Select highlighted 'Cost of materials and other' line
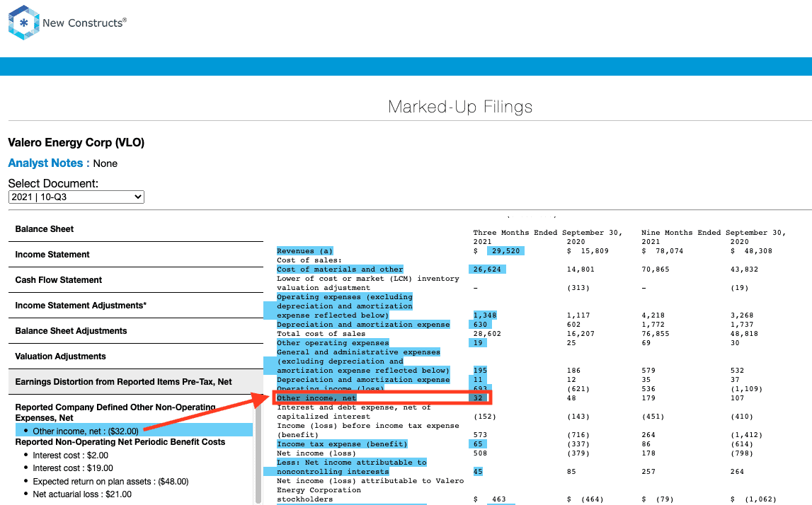 tap(340, 269)
